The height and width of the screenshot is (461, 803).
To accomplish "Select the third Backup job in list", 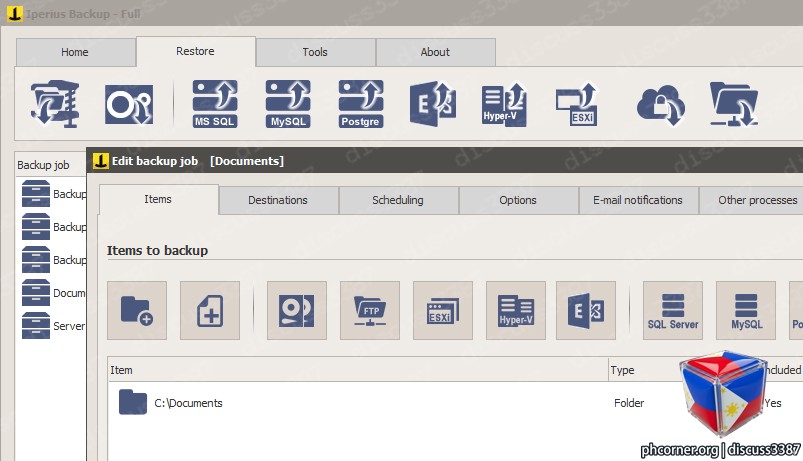I will pos(54,260).
